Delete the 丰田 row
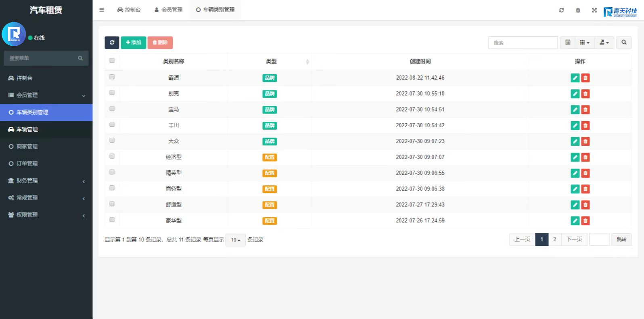Screen dimensions: 644x319 tap(585, 126)
